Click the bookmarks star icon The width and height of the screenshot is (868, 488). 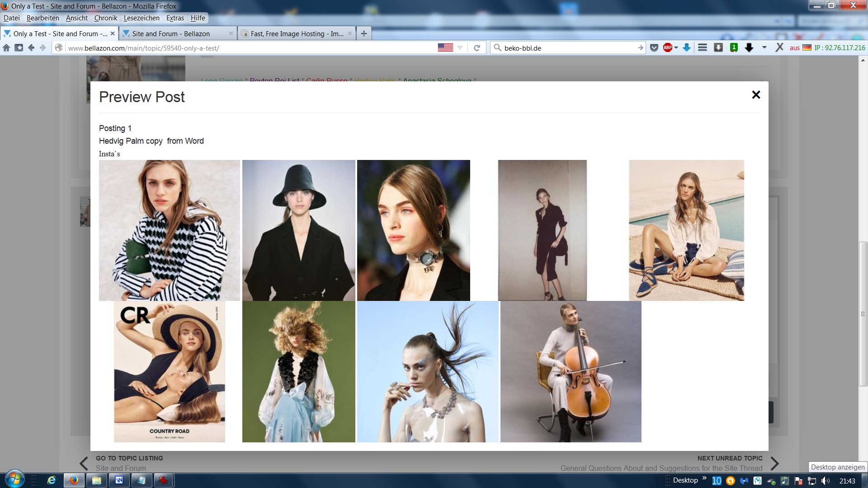coord(19,48)
